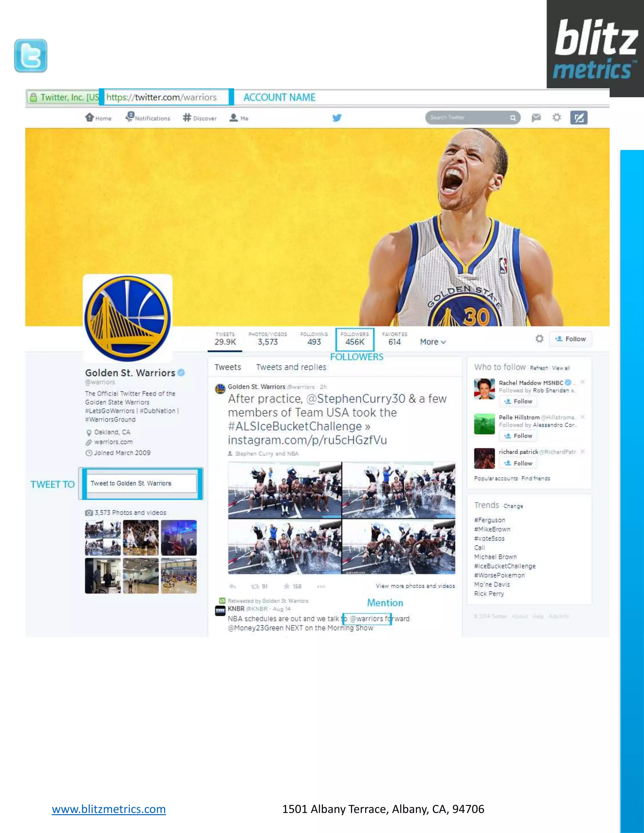Favorite the tweet using the star icon

point(286,586)
